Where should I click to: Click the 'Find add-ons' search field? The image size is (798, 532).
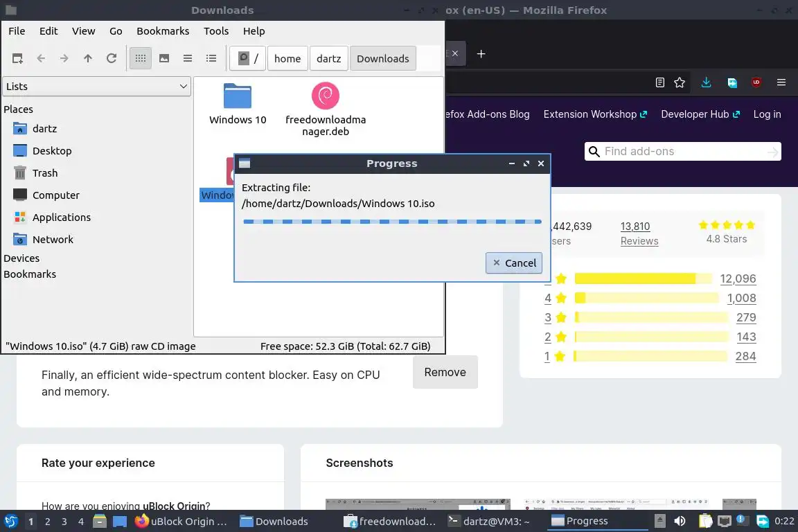pos(682,151)
